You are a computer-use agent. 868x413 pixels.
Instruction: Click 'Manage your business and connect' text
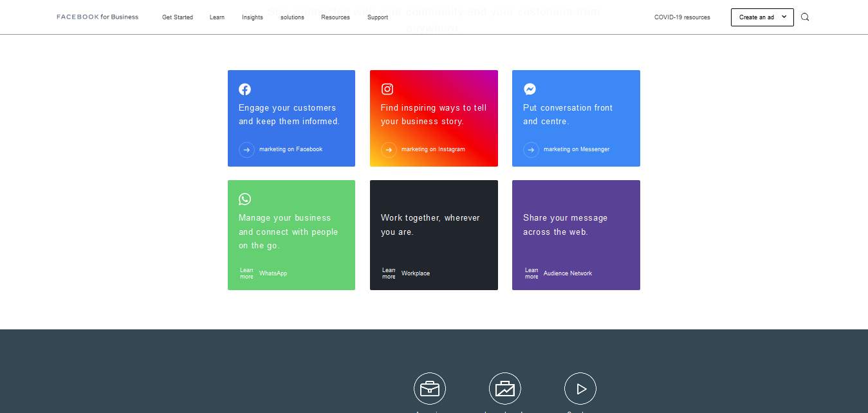[x=288, y=232]
